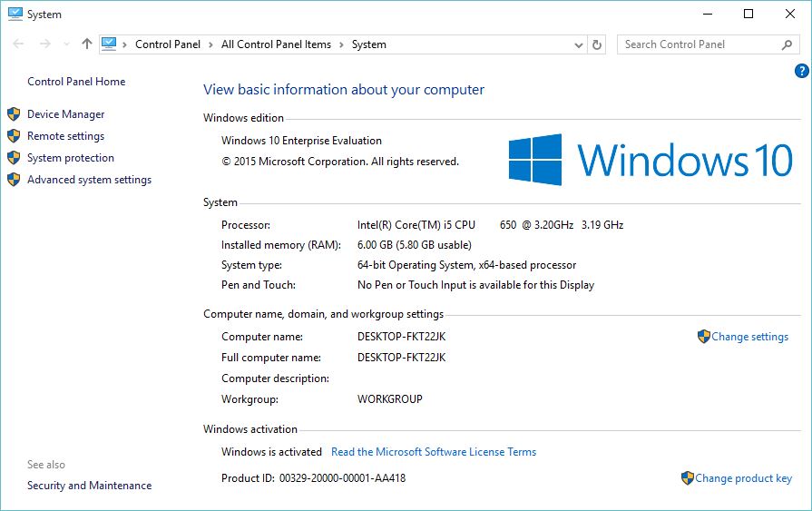The width and height of the screenshot is (812, 511).
Task: Select System in the breadcrumb path
Action: 368,44
